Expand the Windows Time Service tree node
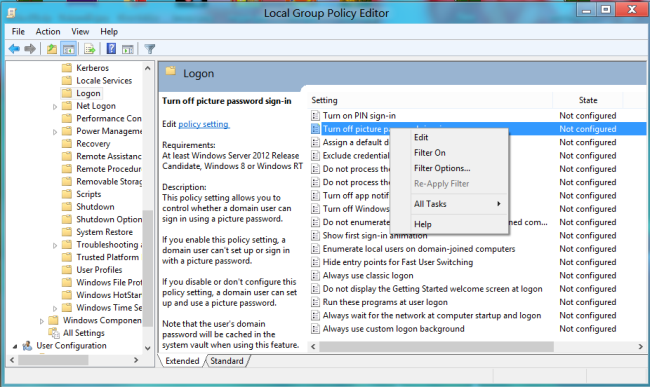The height and width of the screenshot is (387, 650). pyautogui.click(x=55, y=308)
